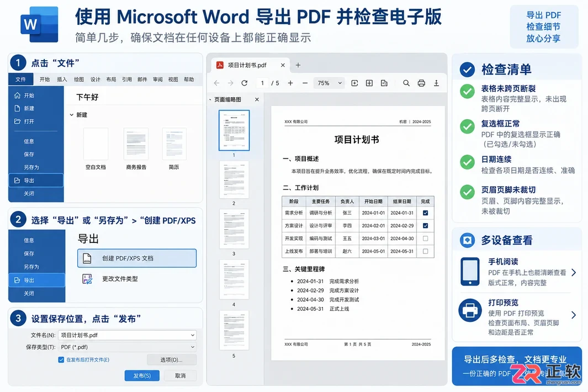Click the document icon beside 创建 PDF/XPS 文档

pyautogui.click(x=87, y=258)
